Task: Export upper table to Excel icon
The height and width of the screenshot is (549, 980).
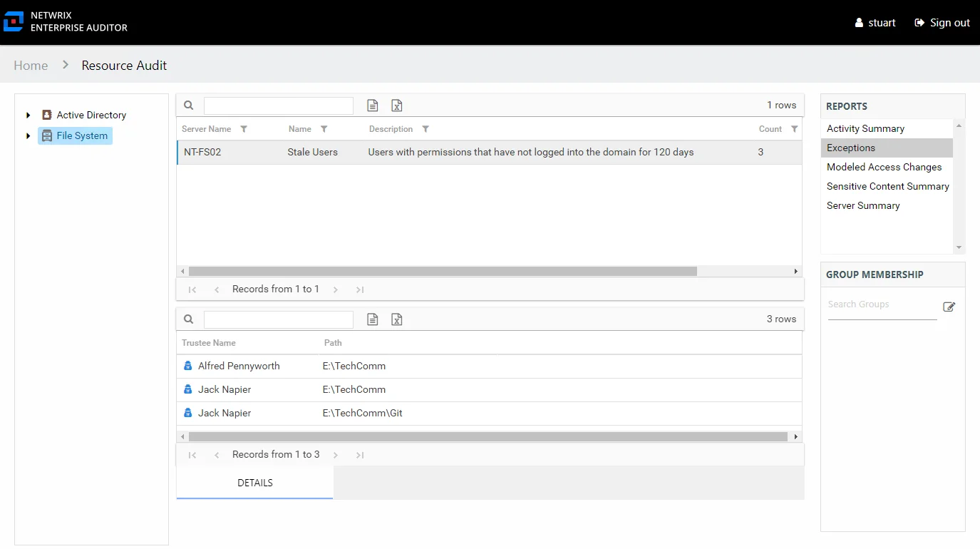Action: click(x=397, y=106)
